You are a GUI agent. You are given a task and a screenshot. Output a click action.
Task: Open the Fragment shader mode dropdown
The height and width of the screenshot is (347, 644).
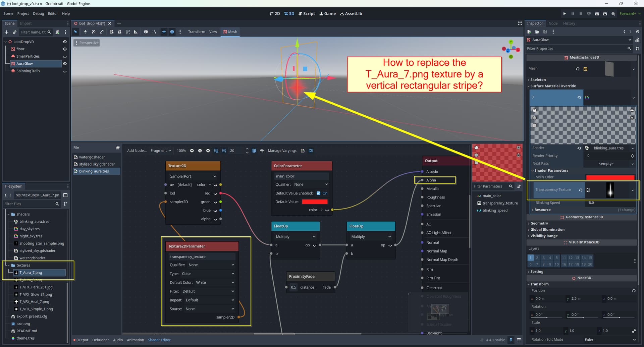pos(161,151)
